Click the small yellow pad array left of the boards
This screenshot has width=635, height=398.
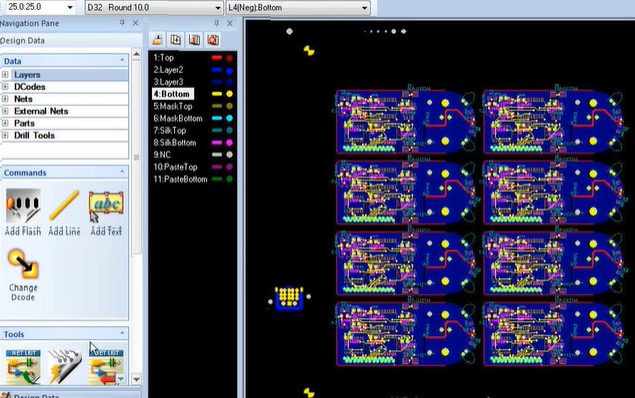[289, 298]
